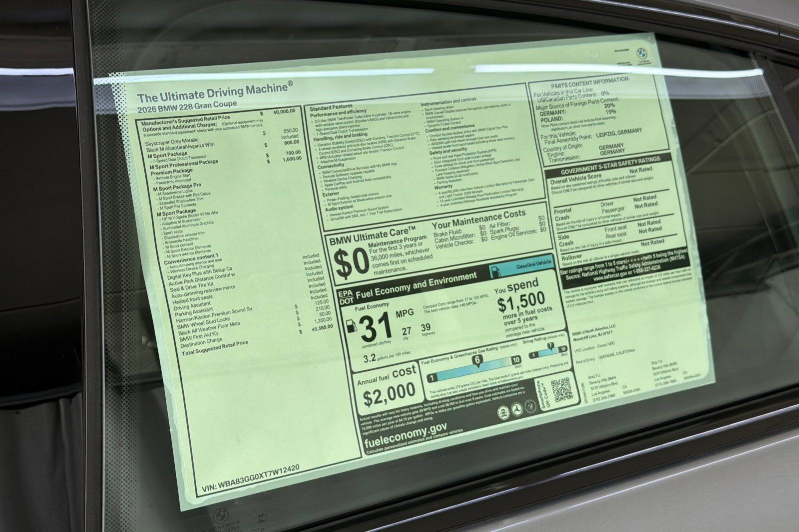This screenshot has width=799, height=532.
Task: Click the 39 highway MPG value
Action: click(426, 327)
